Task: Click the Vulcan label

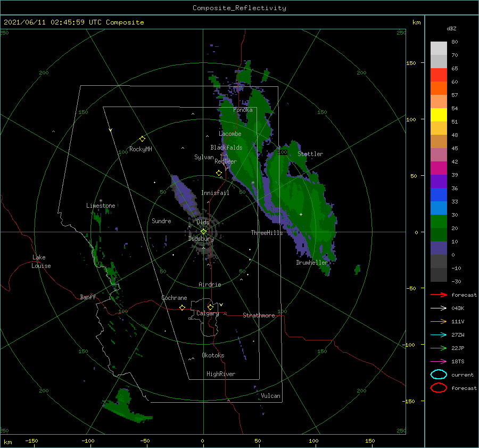Action: pos(271,396)
